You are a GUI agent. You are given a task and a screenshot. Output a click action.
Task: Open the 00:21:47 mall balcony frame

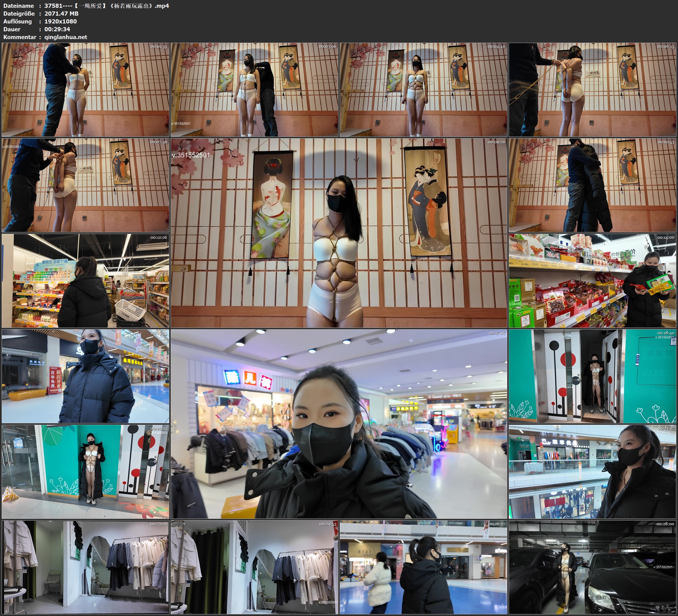[x=592, y=471]
